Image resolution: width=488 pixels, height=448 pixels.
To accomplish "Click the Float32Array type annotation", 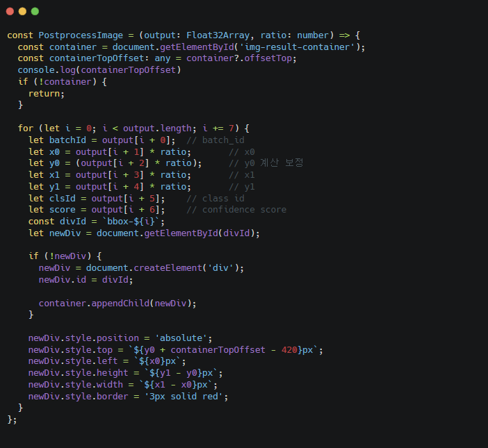I will click(x=218, y=35).
